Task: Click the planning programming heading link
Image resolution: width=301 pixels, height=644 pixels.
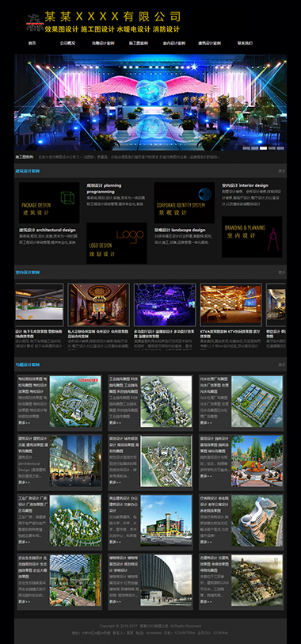Action: [x=104, y=189]
